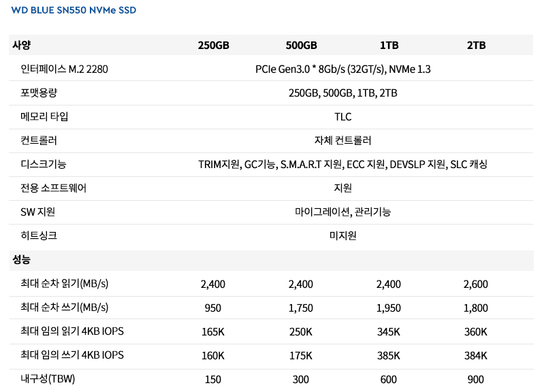Click the SW 지원 row label
The width and height of the screenshot is (544, 392).
click(x=38, y=212)
